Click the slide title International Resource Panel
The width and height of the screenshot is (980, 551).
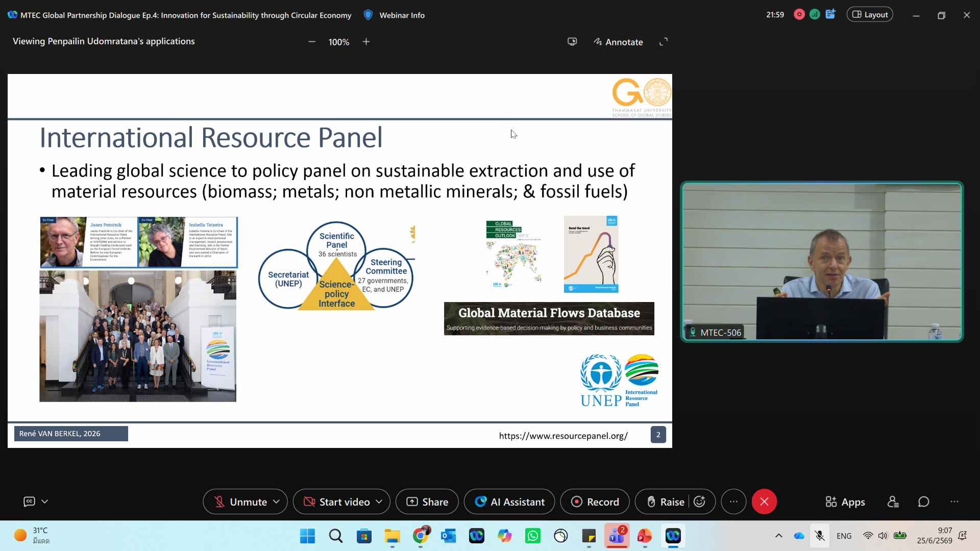click(x=211, y=138)
